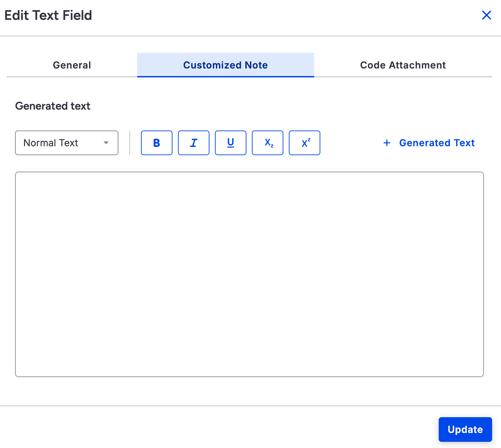Open the Code Attachment tab
The image size is (501, 448).
403,65
